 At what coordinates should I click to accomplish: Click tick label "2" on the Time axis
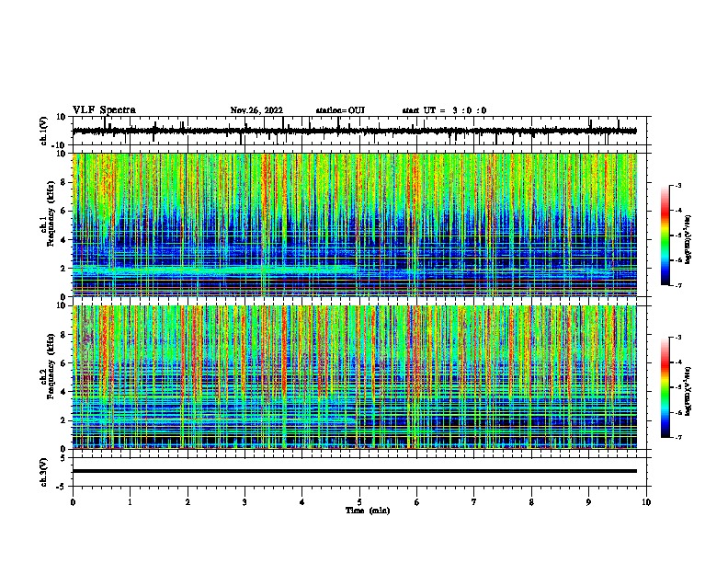click(x=188, y=502)
